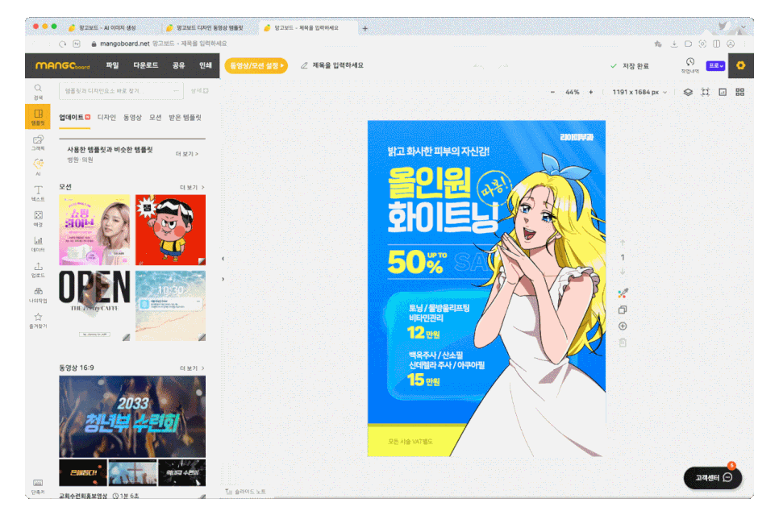The width and height of the screenshot is (779, 532).
Task: Open the AI tools sidebar icon
Action: [38, 168]
